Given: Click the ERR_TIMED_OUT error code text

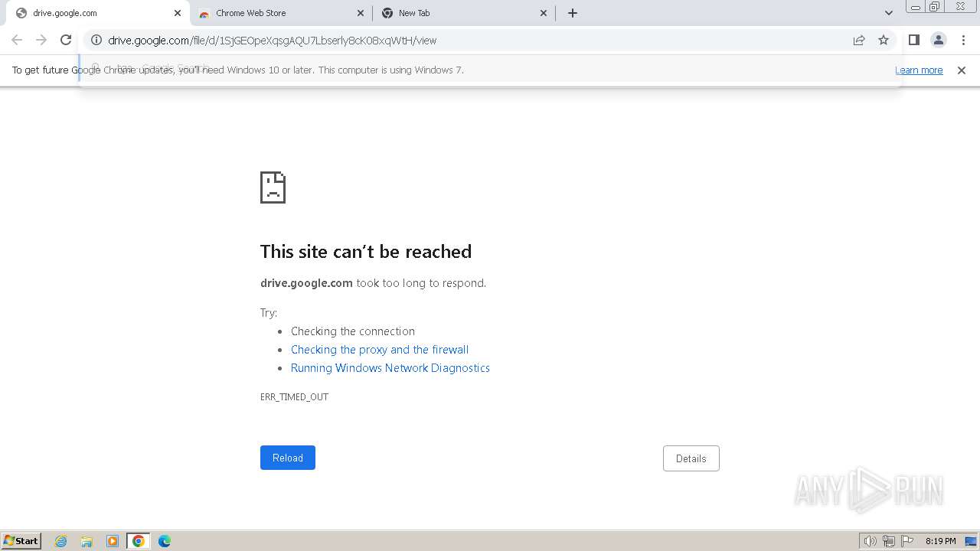Looking at the screenshot, I should pyautogui.click(x=294, y=396).
